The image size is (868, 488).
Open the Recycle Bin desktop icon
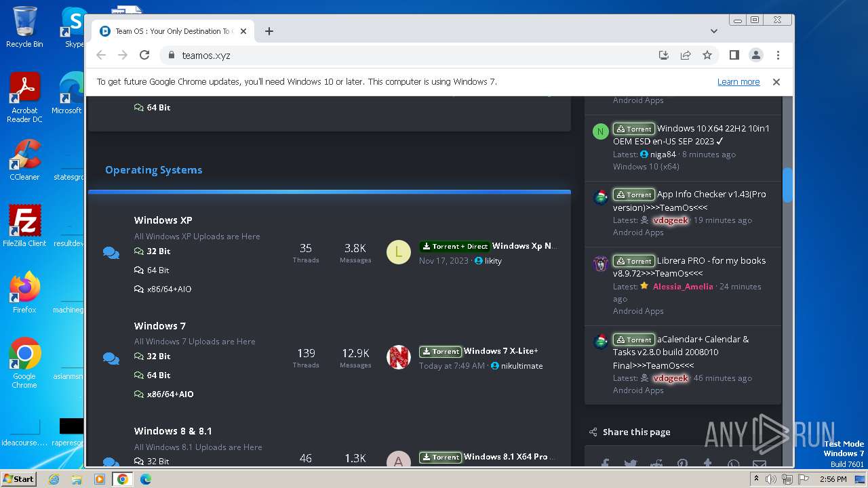[24, 27]
